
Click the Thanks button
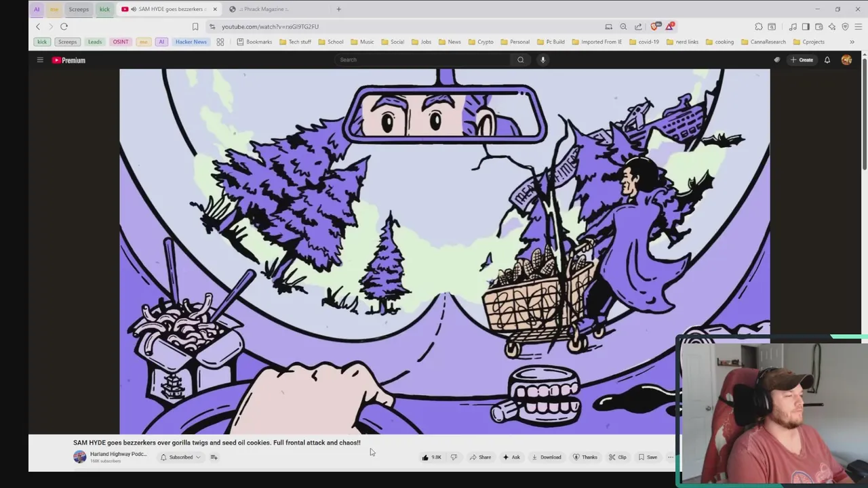click(585, 457)
